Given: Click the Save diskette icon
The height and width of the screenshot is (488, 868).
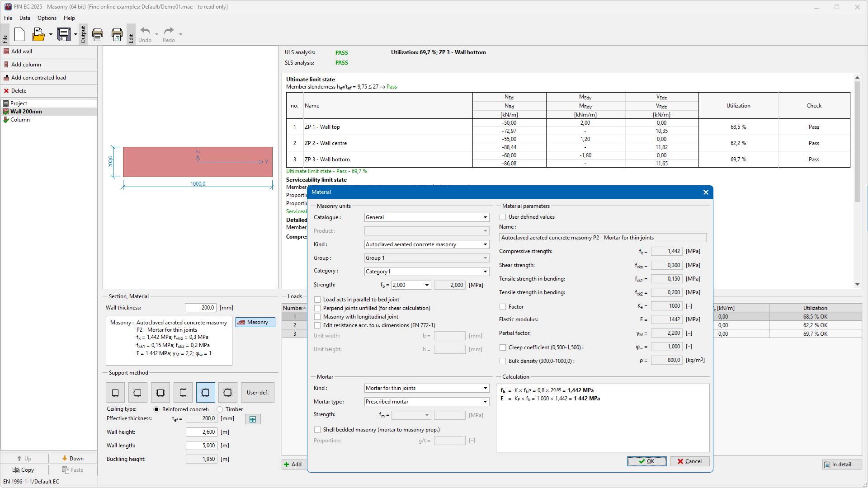Looking at the screenshot, I should pos(64,34).
